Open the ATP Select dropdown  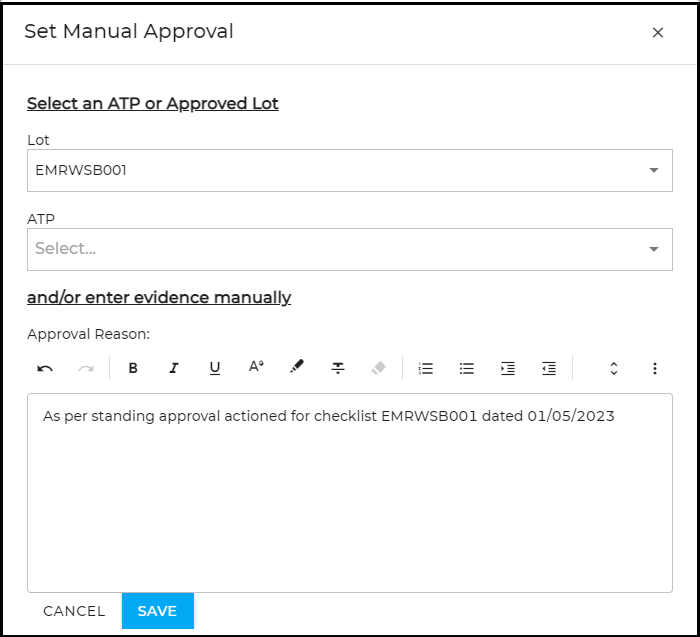coord(349,249)
